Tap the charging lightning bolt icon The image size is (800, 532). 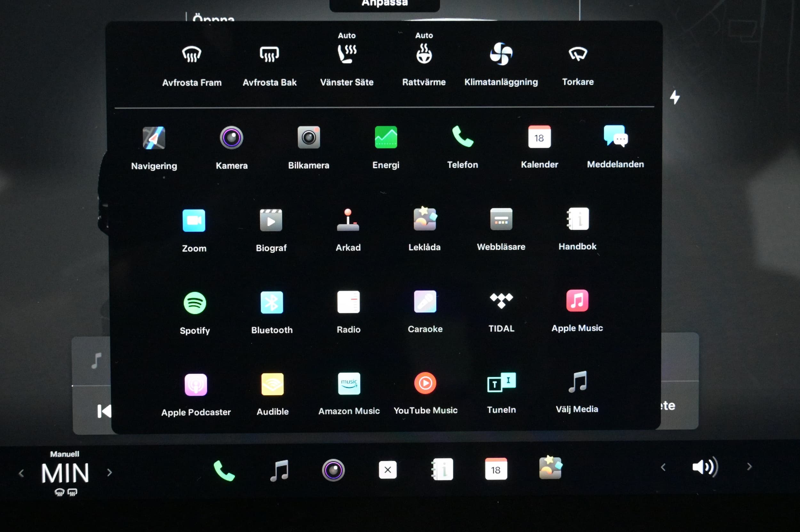tap(675, 97)
